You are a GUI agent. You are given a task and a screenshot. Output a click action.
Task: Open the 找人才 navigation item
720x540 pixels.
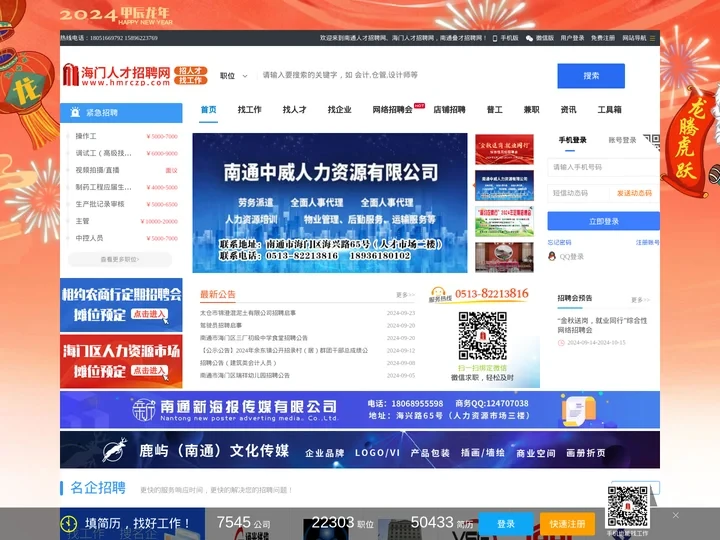[x=294, y=110]
